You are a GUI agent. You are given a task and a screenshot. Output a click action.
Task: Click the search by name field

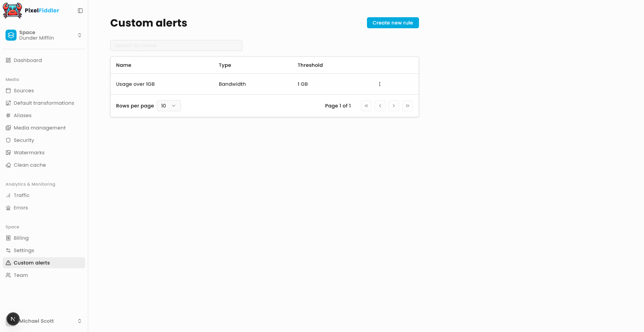pyautogui.click(x=176, y=45)
